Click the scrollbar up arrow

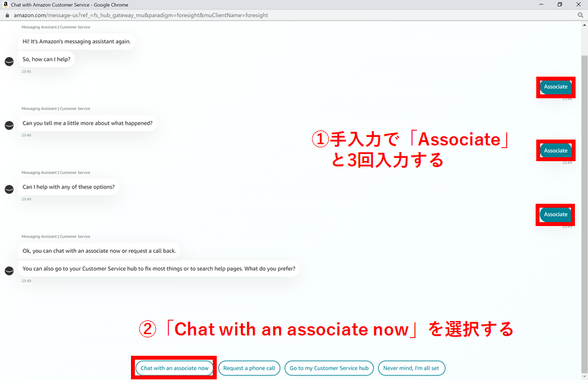(x=584, y=25)
